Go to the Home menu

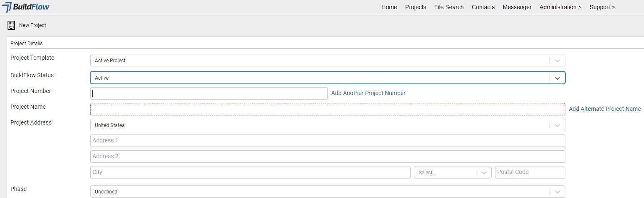point(389,7)
